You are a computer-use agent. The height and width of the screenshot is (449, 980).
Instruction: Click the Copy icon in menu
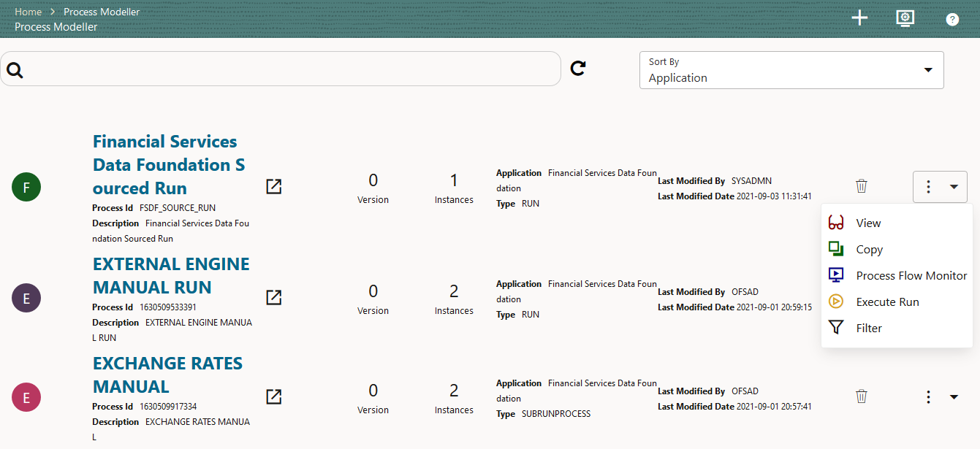(x=837, y=249)
